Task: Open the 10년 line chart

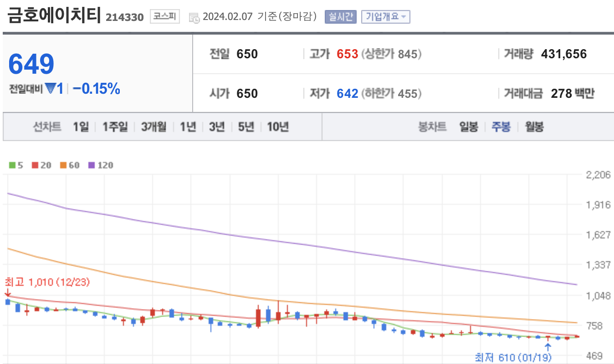Action: pyautogui.click(x=278, y=126)
